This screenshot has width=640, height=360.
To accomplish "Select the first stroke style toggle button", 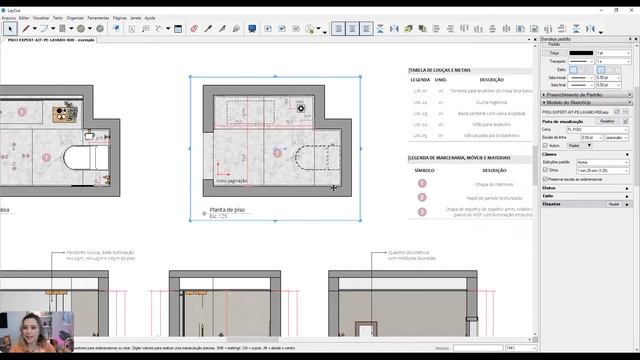I will [573, 70].
